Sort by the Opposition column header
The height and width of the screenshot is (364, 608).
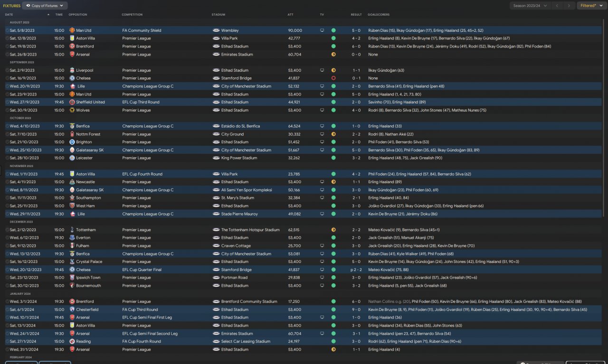click(78, 15)
